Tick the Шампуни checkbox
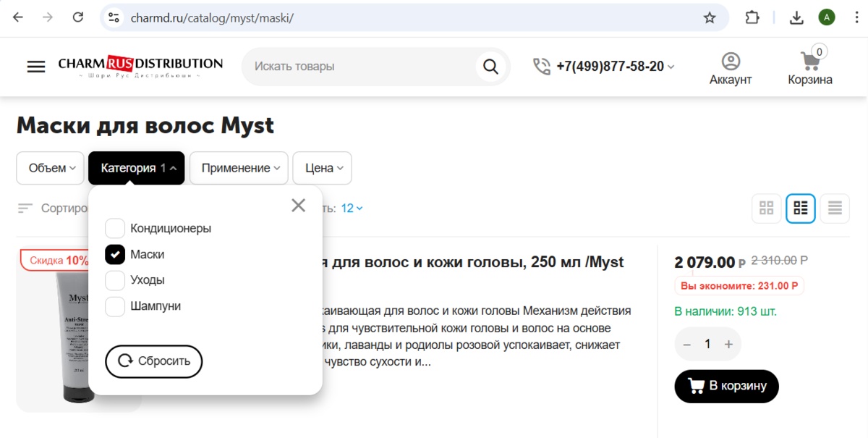Viewport: 868px width, 438px height. [x=115, y=306]
